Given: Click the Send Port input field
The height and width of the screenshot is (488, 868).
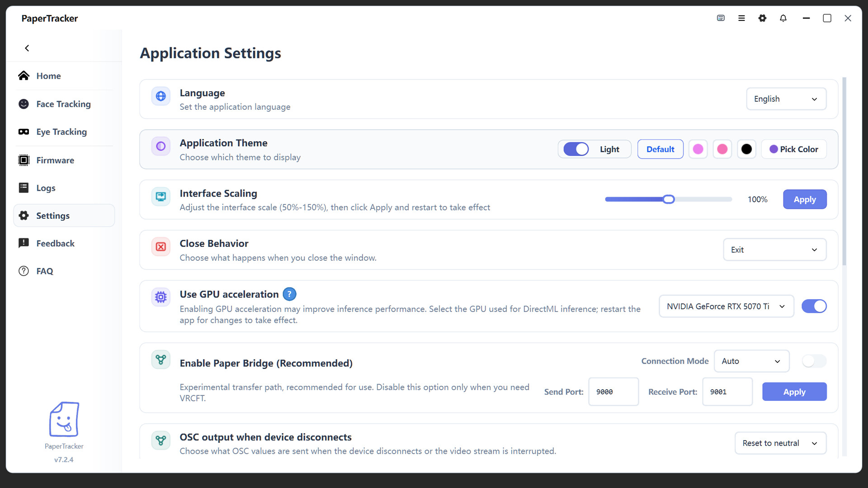Looking at the screenshot, I should tap(613, 392).
